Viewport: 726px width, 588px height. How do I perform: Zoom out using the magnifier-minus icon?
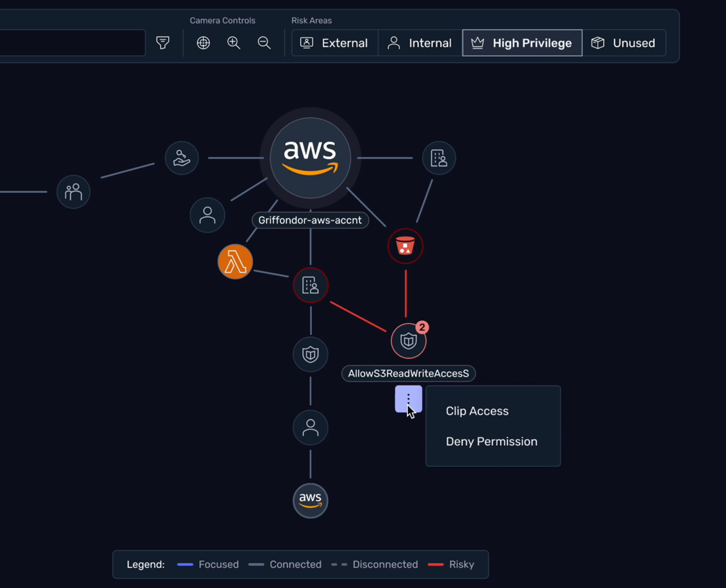coord(264,42)
